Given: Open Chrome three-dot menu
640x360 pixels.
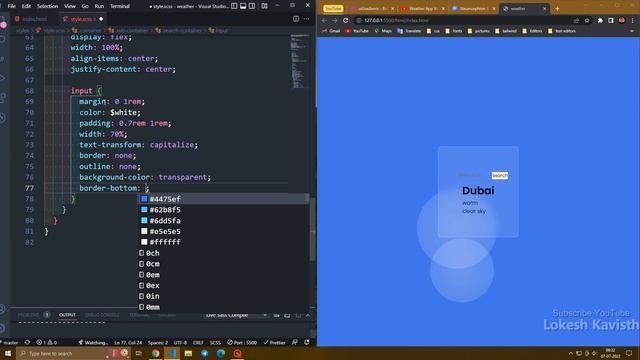Looking at the screenshot, I should pyautogui.click(x=633, y=20).
